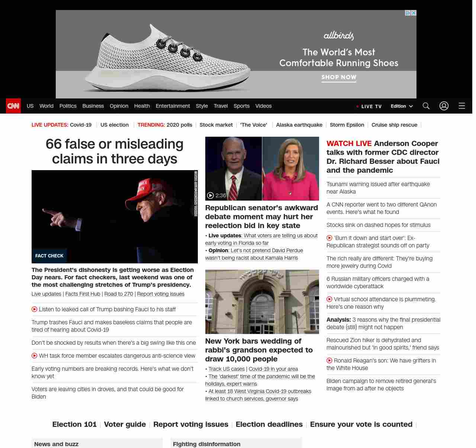476x448 pixels.
Task: Open the search magnifier icon
Action: tap(426, 106)
